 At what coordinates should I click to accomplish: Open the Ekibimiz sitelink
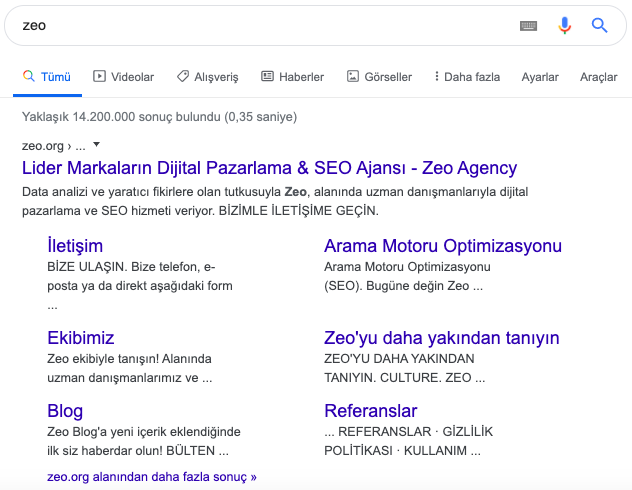pyautogui.click(x=81, y=338)
